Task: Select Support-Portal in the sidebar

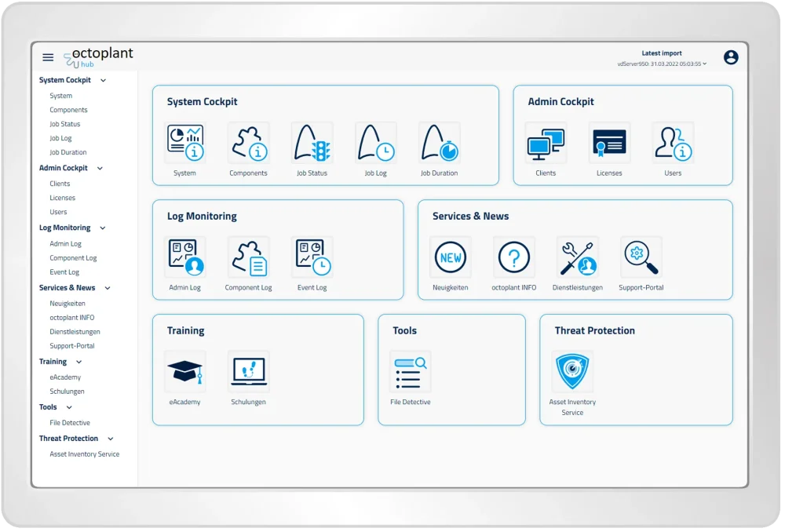Action: [x=72, y=346]
